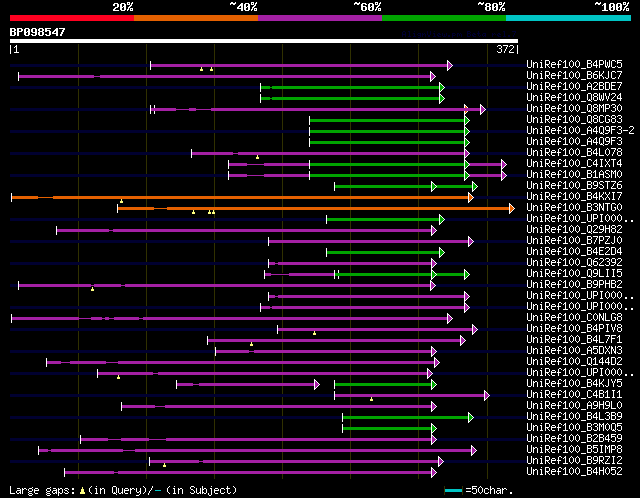Screen dimensions: 640x498
Task: Open hit UniRef100_A4Q9F3-2
Action: pyautogui.click(x=580, y=130)
